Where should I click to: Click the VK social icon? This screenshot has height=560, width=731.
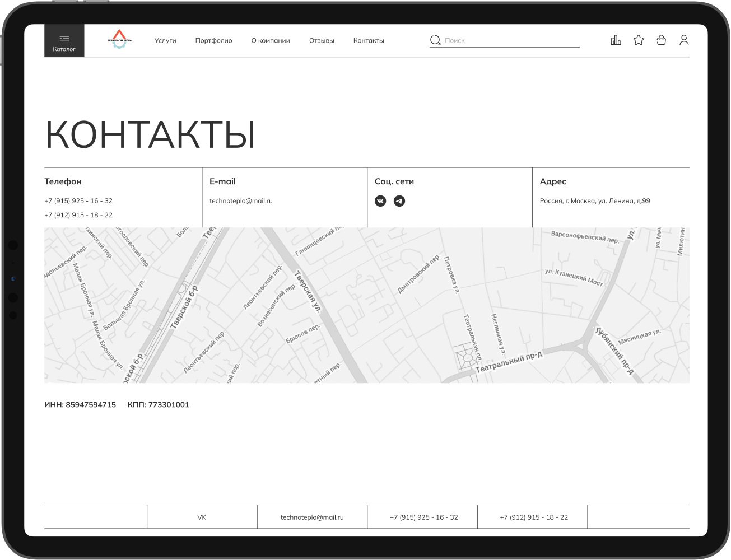pyautogui.click(x=380, y=201)
